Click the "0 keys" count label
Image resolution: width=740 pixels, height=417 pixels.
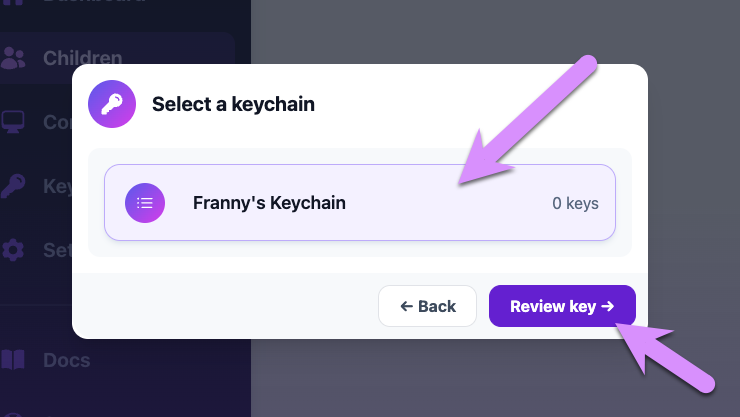point(575,203)
